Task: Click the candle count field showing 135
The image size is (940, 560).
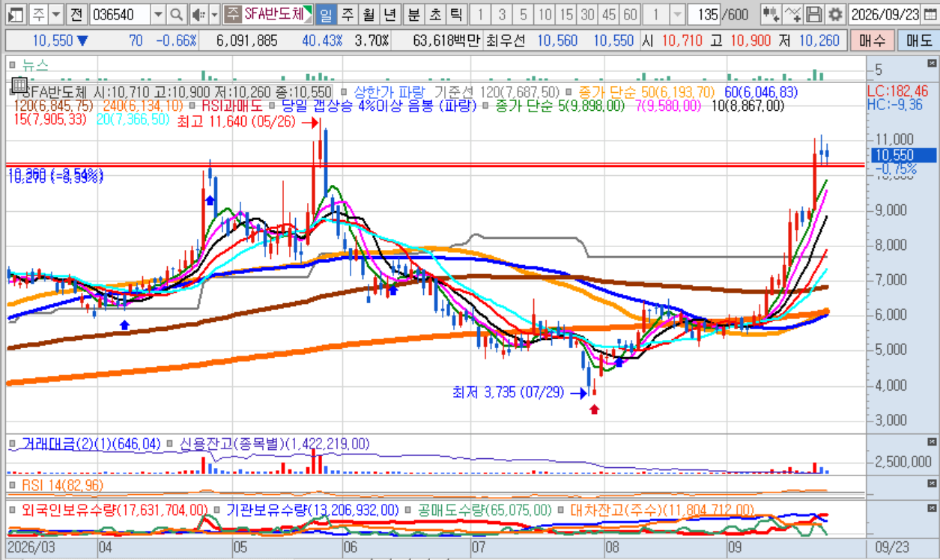Action: click(x=703, y=14)
